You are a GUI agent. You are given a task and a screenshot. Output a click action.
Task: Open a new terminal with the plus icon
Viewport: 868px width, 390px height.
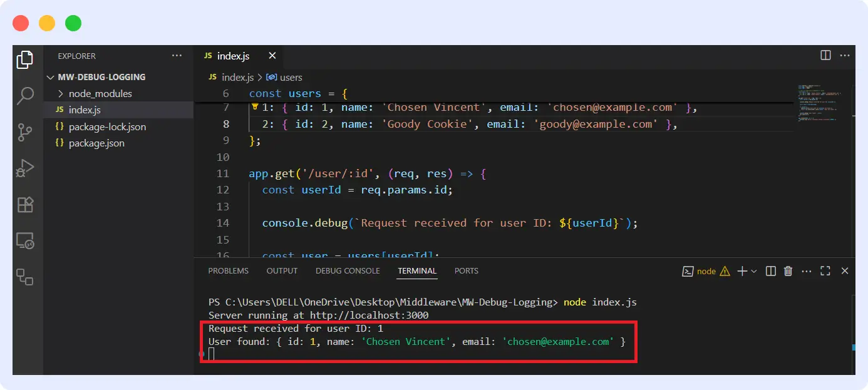741,270
